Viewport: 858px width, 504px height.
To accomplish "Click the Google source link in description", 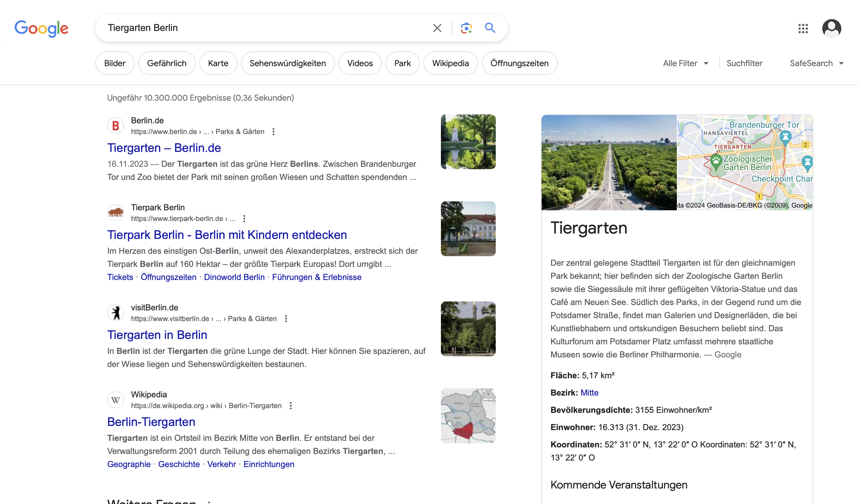I will [x=728, y=355].
